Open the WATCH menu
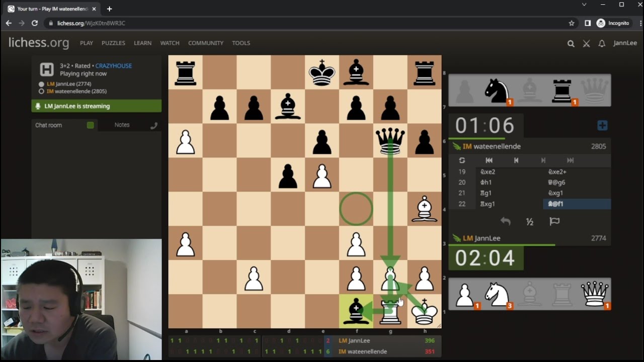The image size is (644, 362). point(170,43)
